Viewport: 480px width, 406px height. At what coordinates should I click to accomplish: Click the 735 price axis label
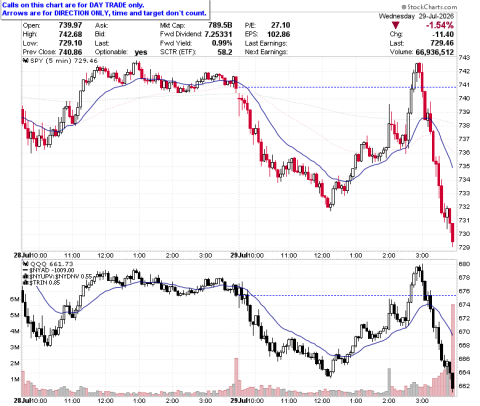(464, 166)
